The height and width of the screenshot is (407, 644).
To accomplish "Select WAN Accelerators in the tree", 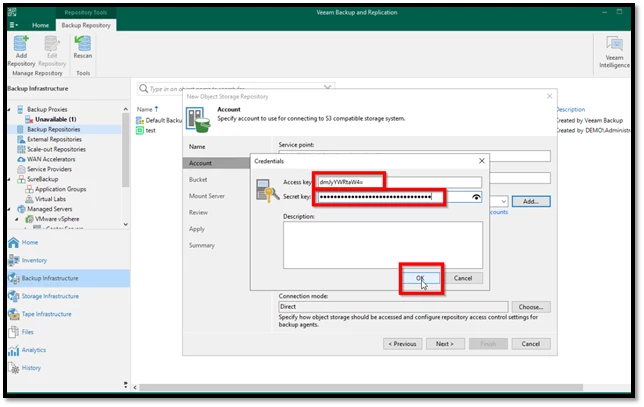I will pyautogui.click(x=51, y=159).
